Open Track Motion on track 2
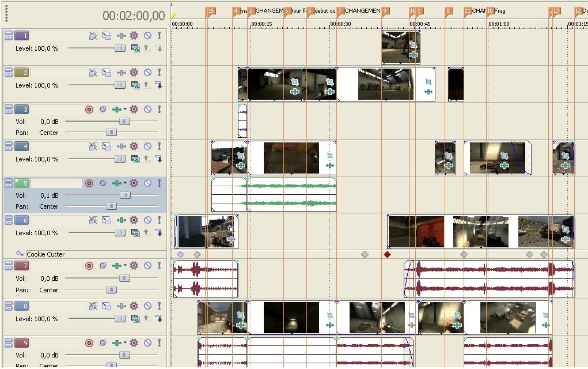Image resolution: width=588 pixels, height=369 pixels. (x=107, y=73)
